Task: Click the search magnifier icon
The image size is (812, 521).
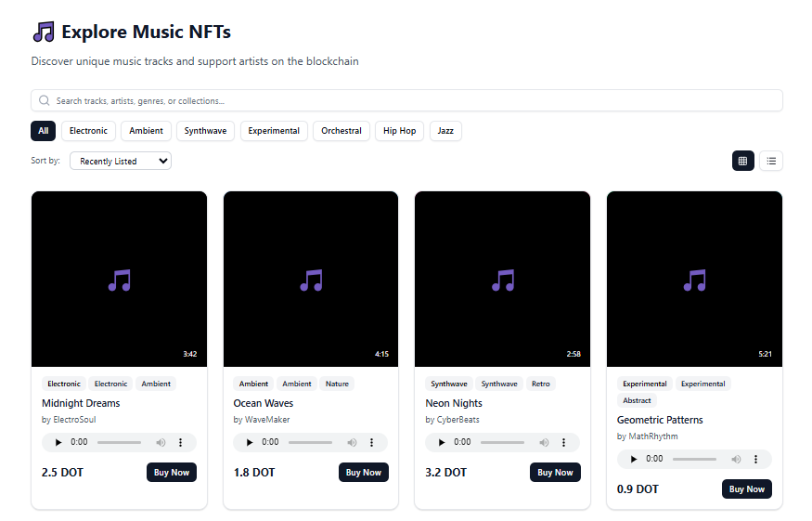Action: (x=45, y=100)
